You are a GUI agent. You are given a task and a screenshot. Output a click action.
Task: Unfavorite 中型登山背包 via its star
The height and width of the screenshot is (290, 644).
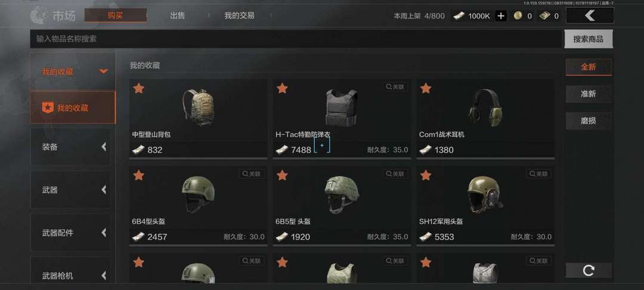[139, 88]
